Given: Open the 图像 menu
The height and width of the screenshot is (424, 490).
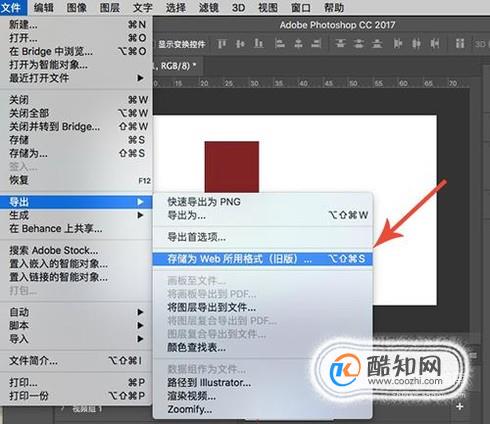Looking at the screenshot, I should click(76, 7).
